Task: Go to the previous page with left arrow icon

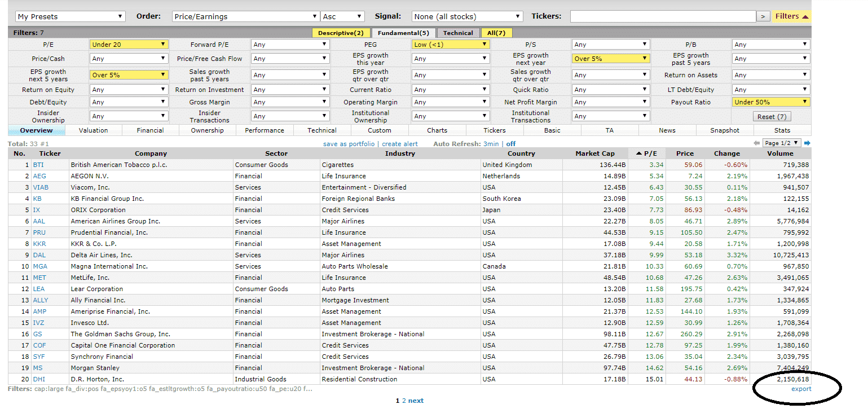Action: (x=756, y=143)
